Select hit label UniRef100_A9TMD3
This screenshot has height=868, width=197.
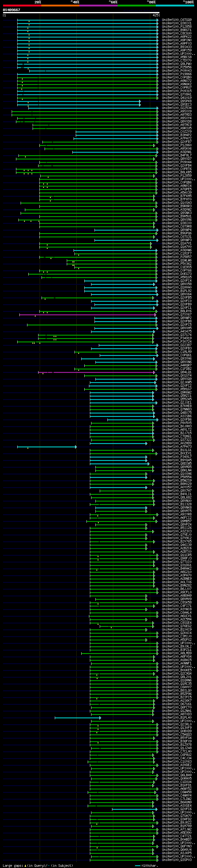177,115
